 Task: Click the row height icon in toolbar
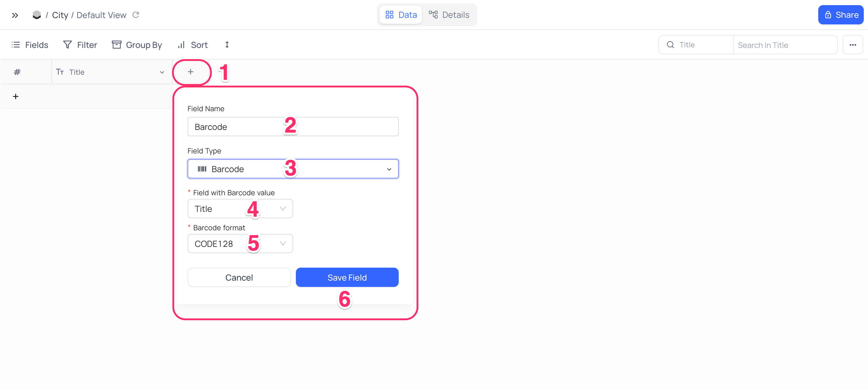227,45
